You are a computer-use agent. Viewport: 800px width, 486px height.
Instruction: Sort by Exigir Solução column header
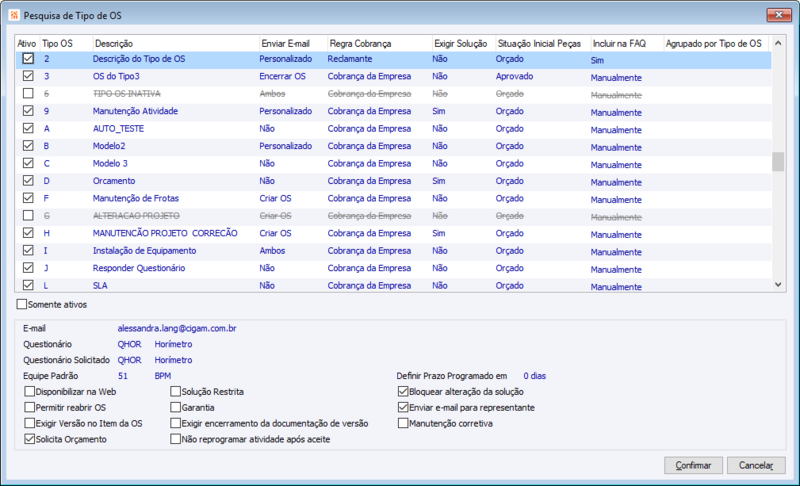(x=461, y=43)
